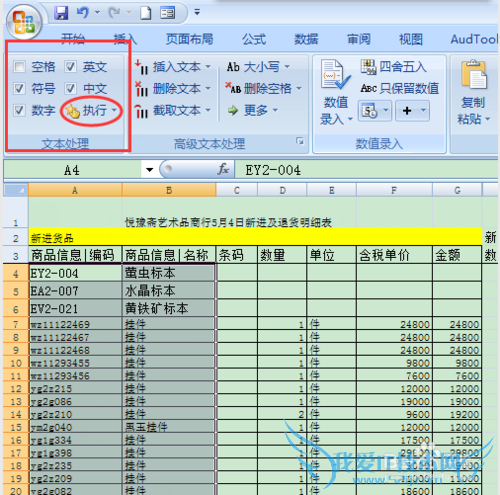This screenshot has width=500, height=495.
Task: Click the 执行 hand icon
Action: pyautogui.click(x=72, y=111)
